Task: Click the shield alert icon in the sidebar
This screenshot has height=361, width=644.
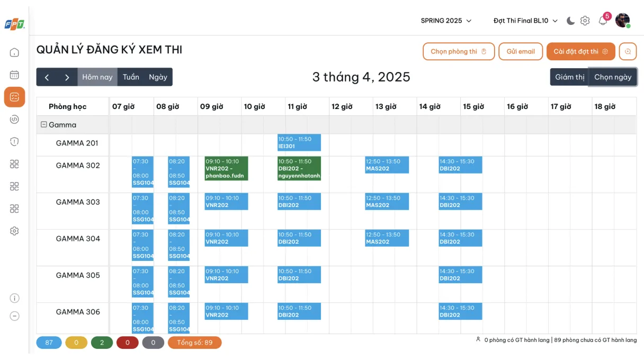Action: coord(14,141)
